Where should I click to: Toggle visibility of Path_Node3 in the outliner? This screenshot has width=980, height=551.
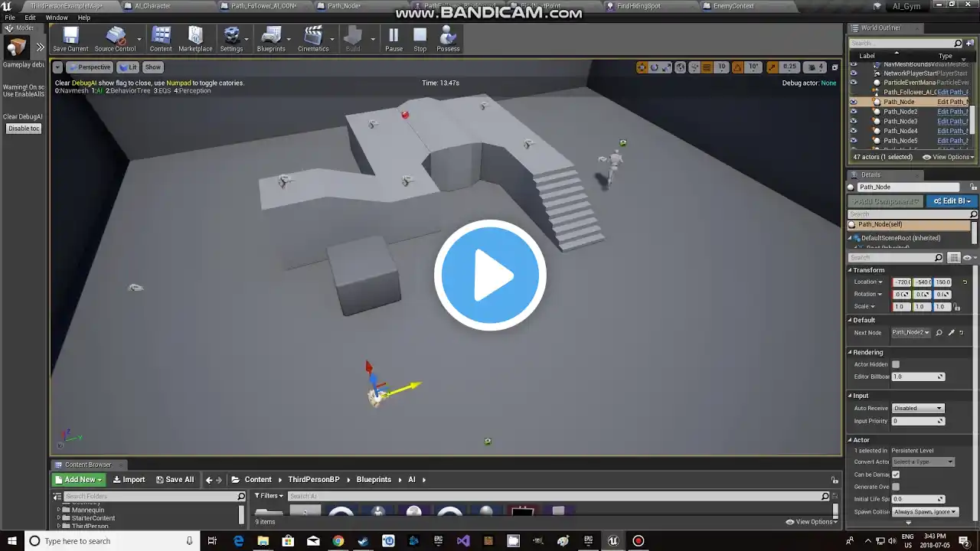[x=854, y=121]
